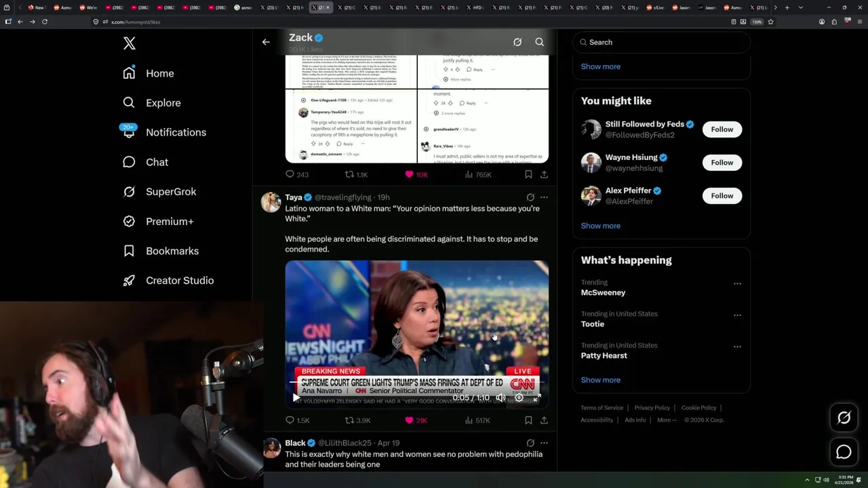The width and height of the screenshot is (868, 488).
Task: Click the browser address bar URL
Action: click(x=136, y=22)
